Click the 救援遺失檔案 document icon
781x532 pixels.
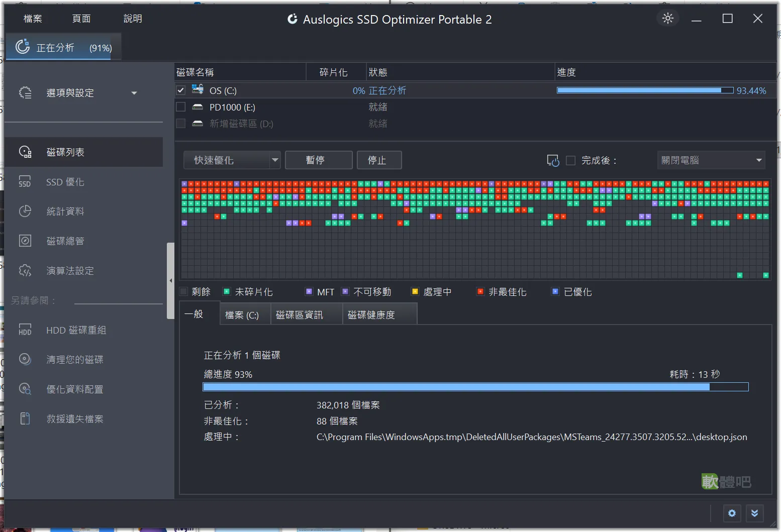pyautogui.click(x=25, y=418)
